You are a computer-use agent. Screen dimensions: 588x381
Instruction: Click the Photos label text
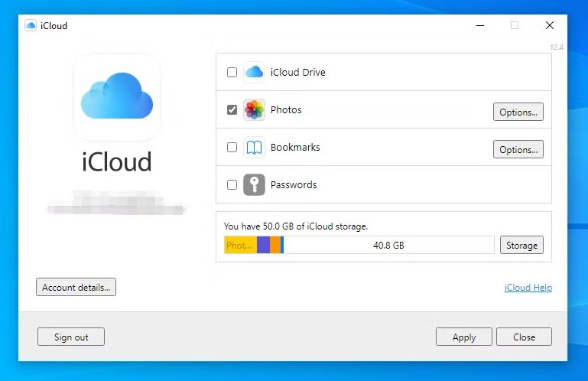[286, 109]
